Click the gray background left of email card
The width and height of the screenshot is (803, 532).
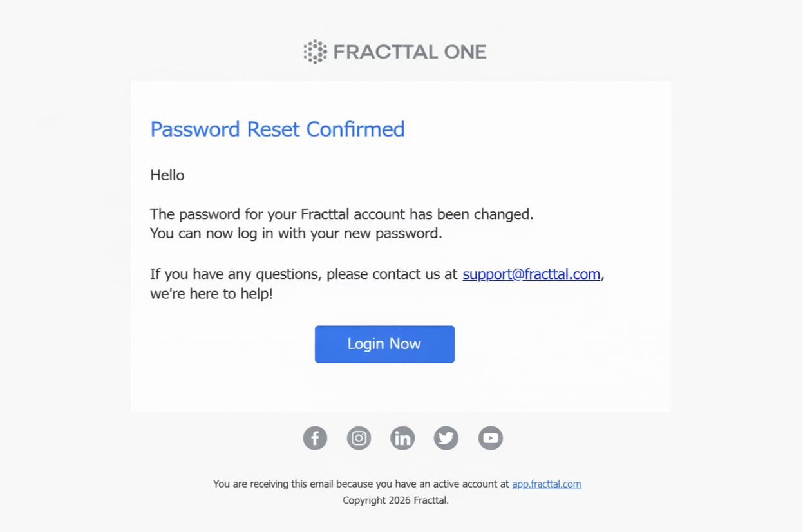tap(64, 258)
